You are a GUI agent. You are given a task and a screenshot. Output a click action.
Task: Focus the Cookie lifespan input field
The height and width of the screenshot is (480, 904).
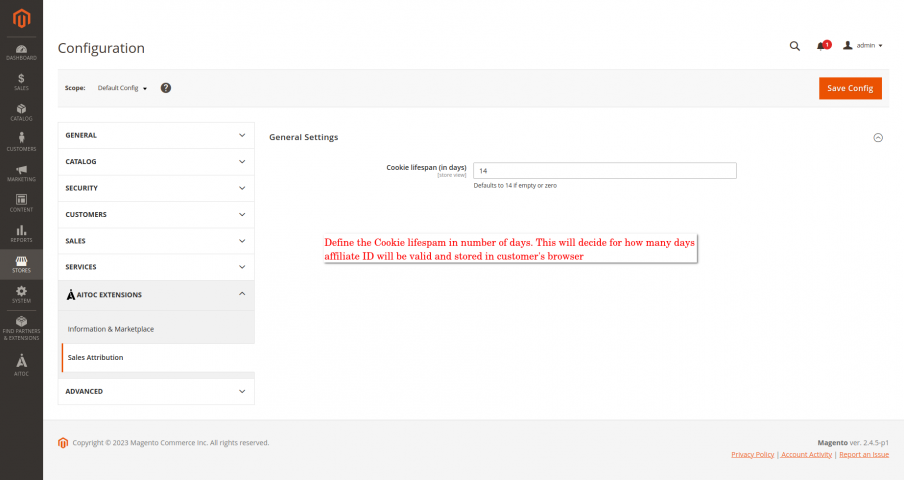click(x=605, y=171)
